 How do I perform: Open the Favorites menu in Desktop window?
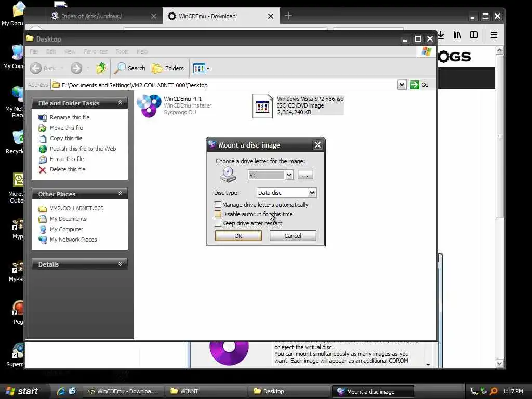pyautogui.click(x=96, y=51)
